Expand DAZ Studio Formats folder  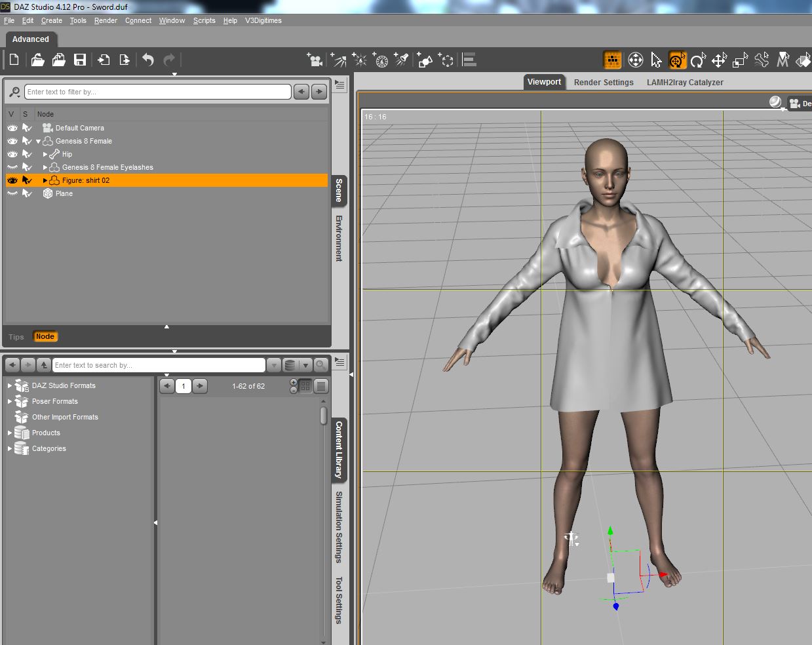[10, 385]
